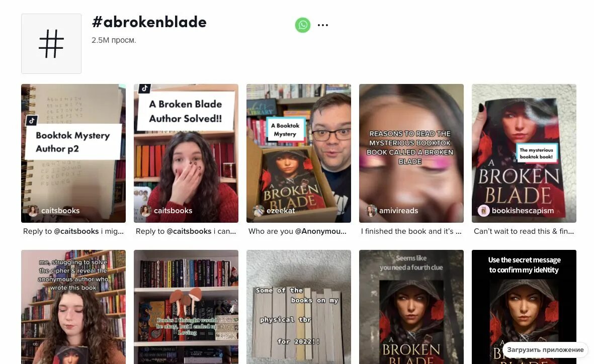Click amivireads profile avatar

[x=371, y=211]
